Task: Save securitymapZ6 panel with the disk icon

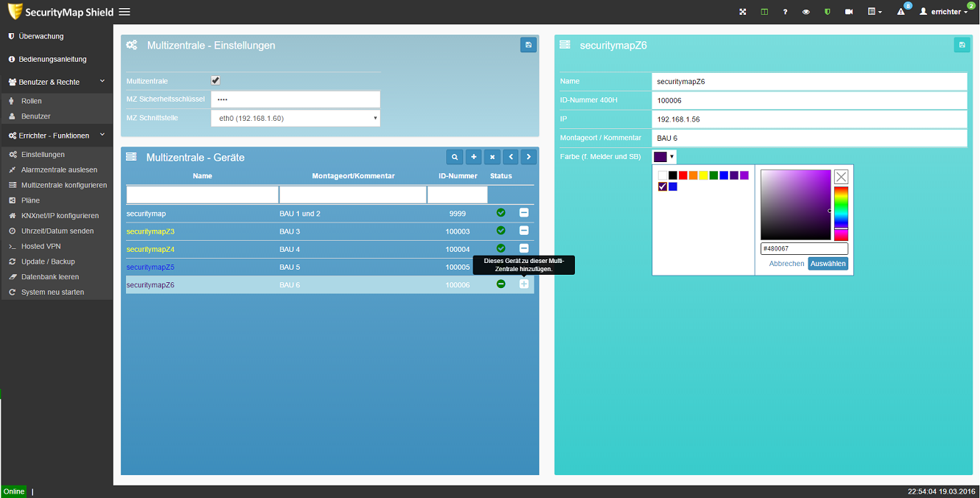Action: [962, 45]
